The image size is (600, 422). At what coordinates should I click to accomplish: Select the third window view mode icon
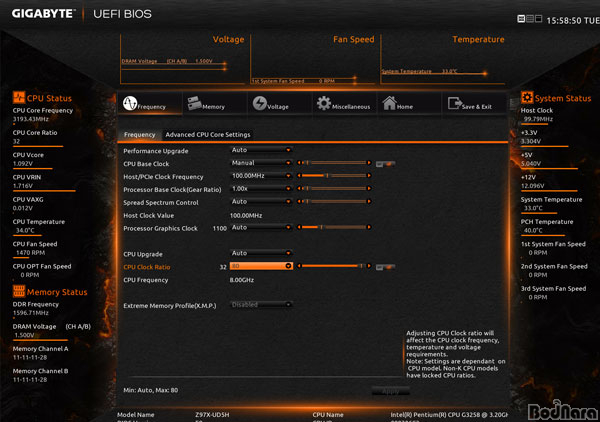(538, 19)
